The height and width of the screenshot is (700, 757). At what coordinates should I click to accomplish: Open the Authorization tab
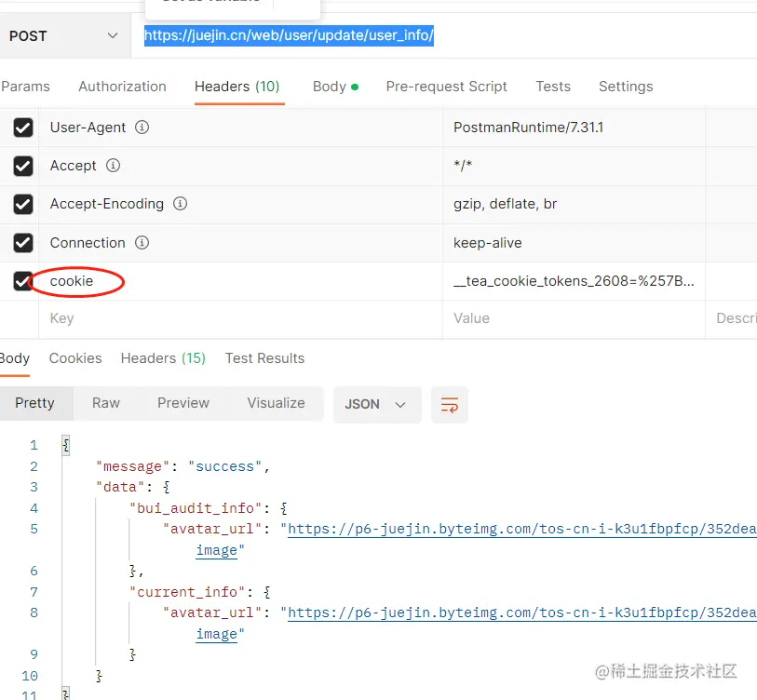pyautogui.click(x=122, y=87)
